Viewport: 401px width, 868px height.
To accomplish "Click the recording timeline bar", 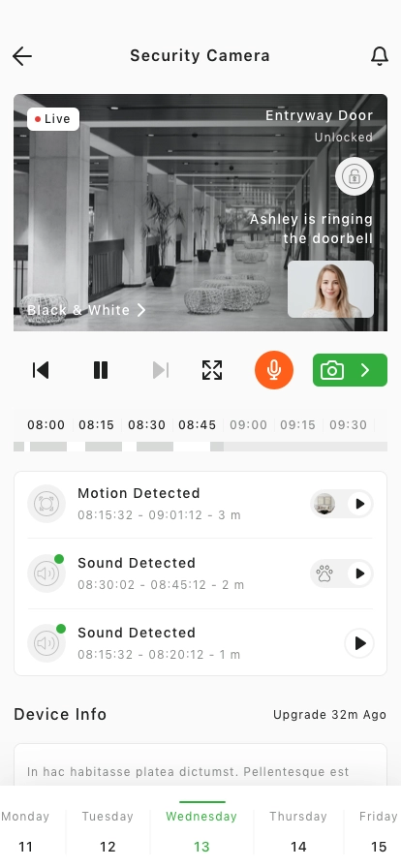I will pyautogui.click(x=200, y=447).
